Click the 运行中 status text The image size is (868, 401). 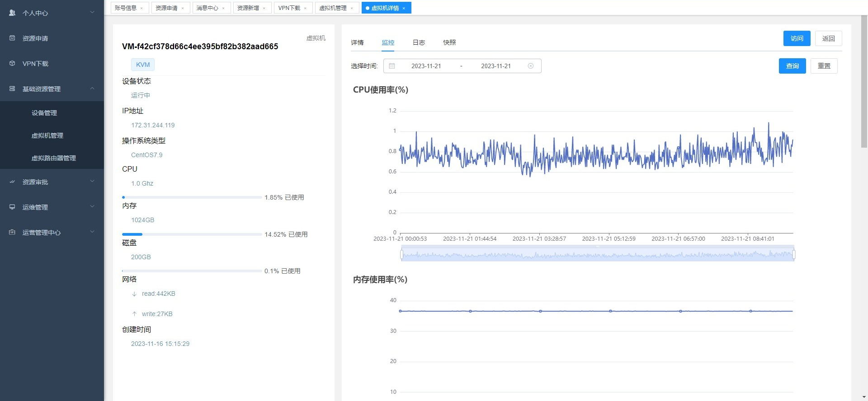click(141, 95)
